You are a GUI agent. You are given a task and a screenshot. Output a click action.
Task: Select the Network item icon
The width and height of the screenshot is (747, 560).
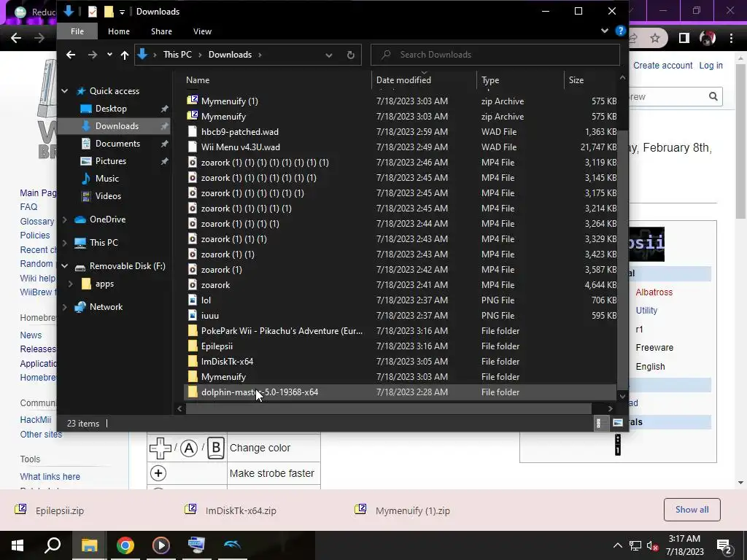click(80, 307)
